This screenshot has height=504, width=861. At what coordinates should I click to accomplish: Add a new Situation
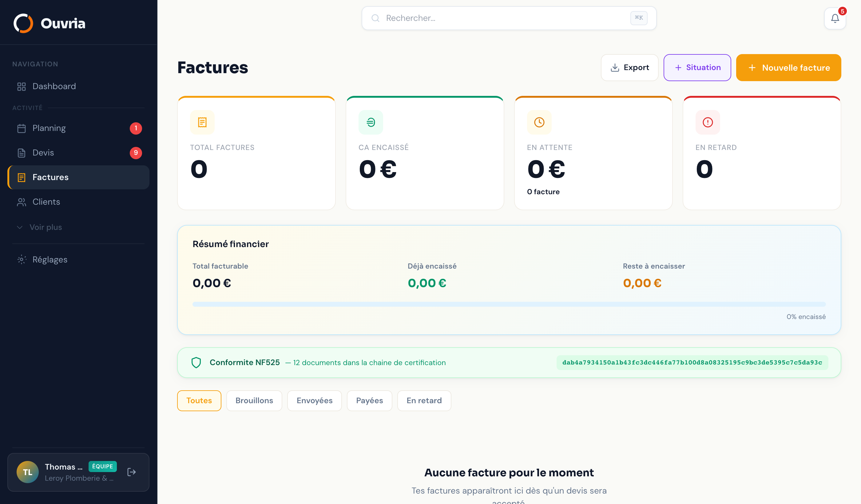coord(697,68)
